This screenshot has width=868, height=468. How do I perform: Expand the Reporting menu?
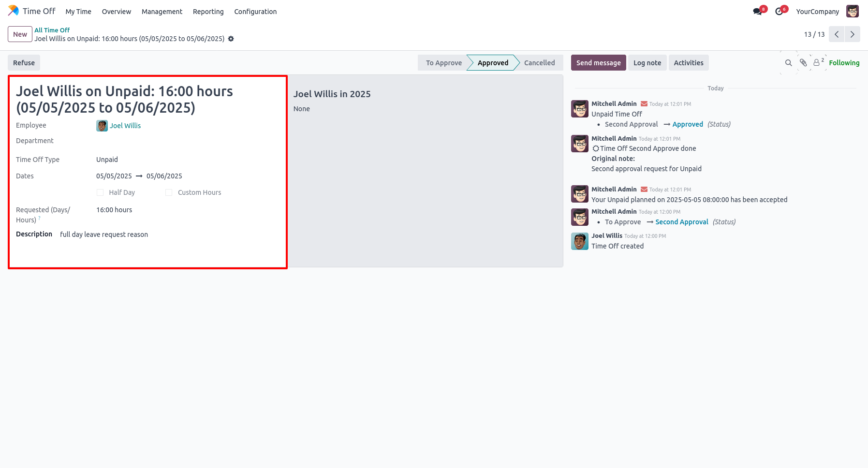[208, 12]
